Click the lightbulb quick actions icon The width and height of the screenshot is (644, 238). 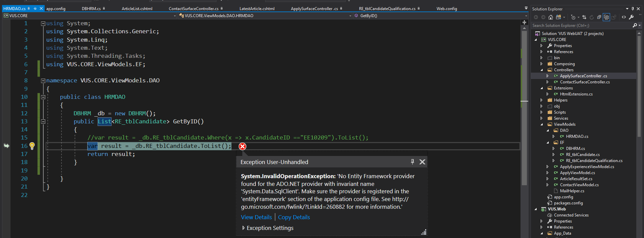[x=32, y=146]
